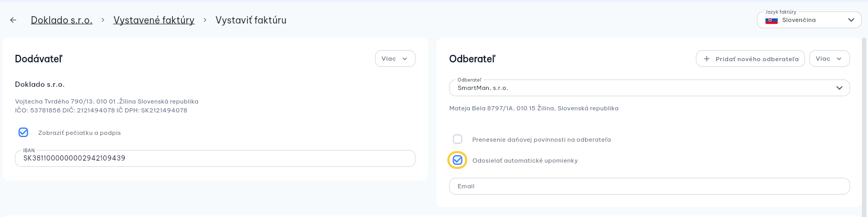Click the back arrow icon
Screen dimensions: 868x217
[13, 20]
